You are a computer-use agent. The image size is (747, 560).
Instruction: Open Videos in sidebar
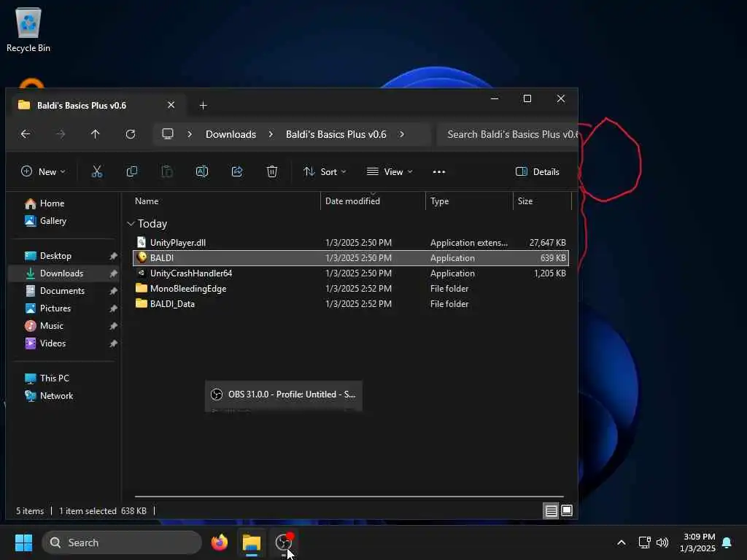point(65,343)
